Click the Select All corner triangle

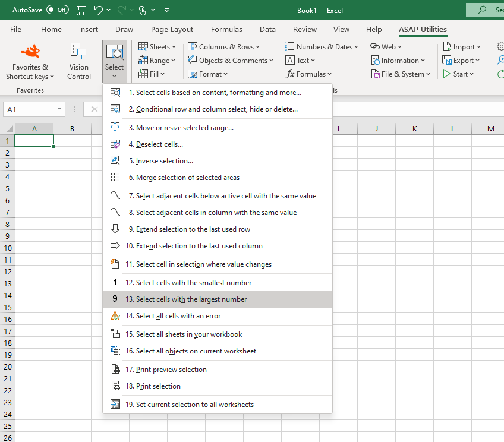click(10, 129)
